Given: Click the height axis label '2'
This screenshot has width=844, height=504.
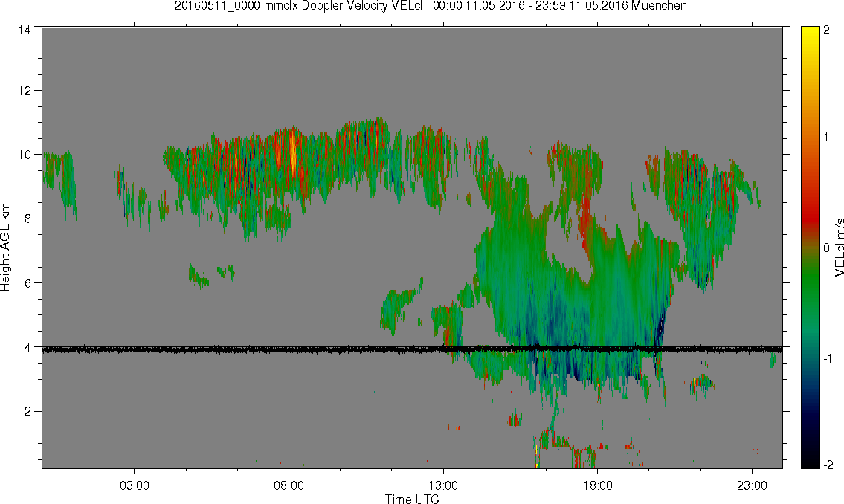Looking at the screenshot, I should pyautogui.click(x=27, y=412).
